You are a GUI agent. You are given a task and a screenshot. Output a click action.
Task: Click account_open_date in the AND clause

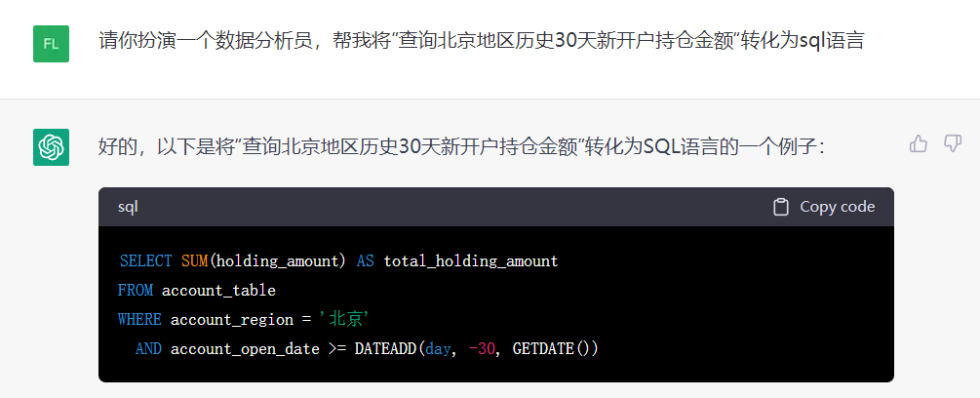pyautogui.click(x=245, y=349)
